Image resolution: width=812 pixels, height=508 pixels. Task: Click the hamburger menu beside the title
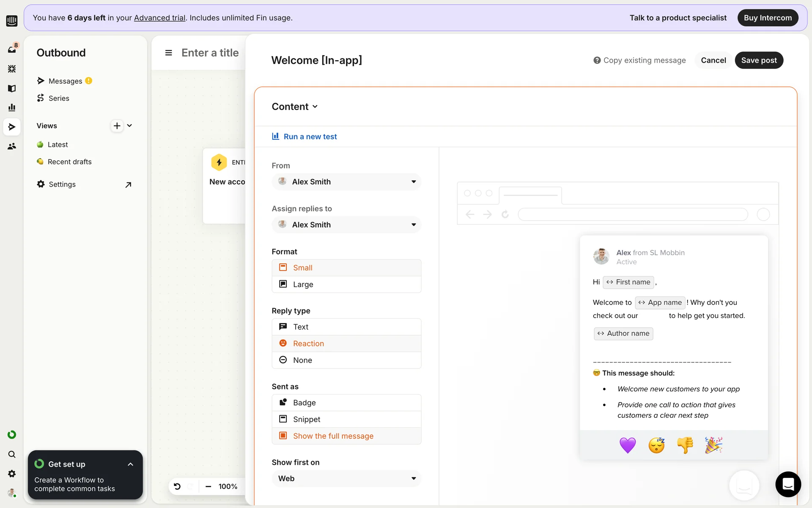coord(168,53)
